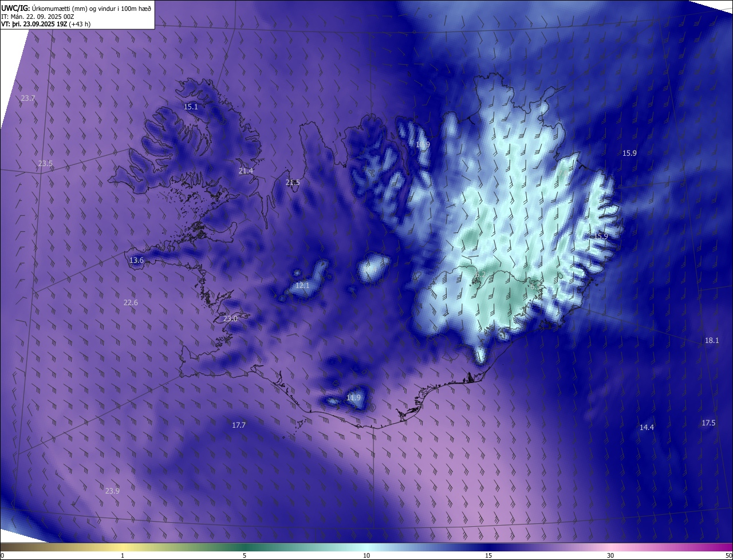Select the 23.5 value label
The height and width of the screenshot is (560, 733).
(45, 164)
